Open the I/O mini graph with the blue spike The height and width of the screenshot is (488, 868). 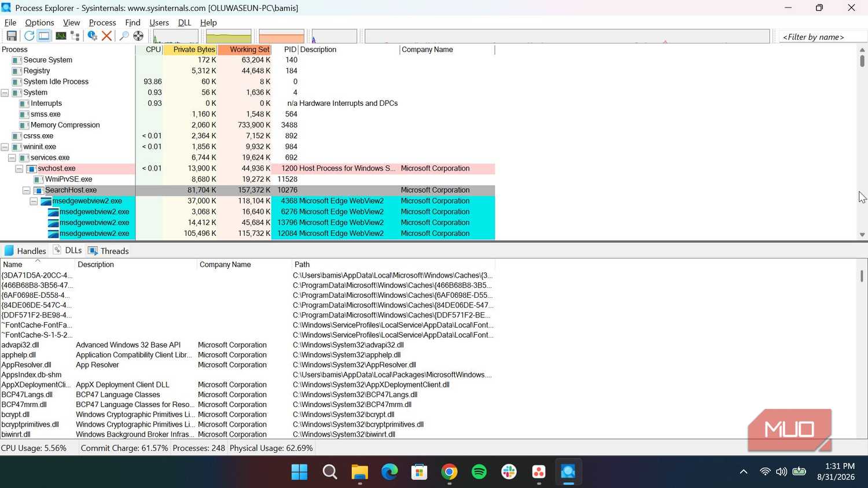[334, 36]
